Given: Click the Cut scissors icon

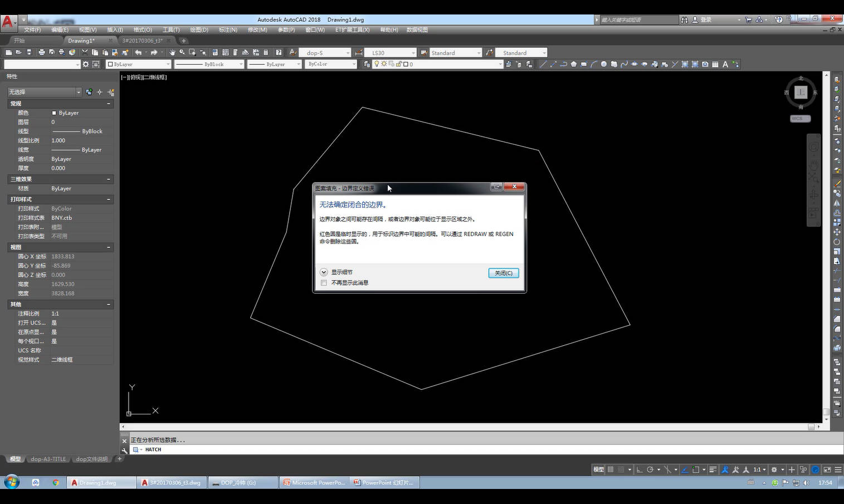Looking at the screenshot, I should tap(85, 52).
